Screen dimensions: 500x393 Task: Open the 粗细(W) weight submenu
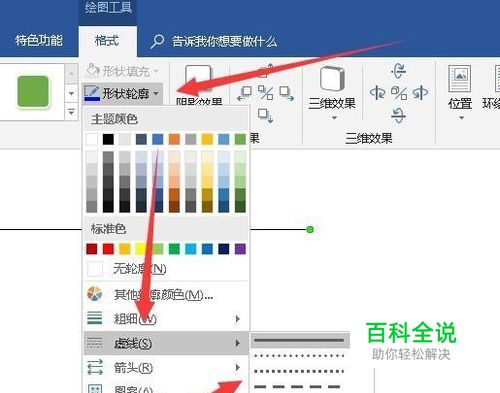[x=166, y=319]
